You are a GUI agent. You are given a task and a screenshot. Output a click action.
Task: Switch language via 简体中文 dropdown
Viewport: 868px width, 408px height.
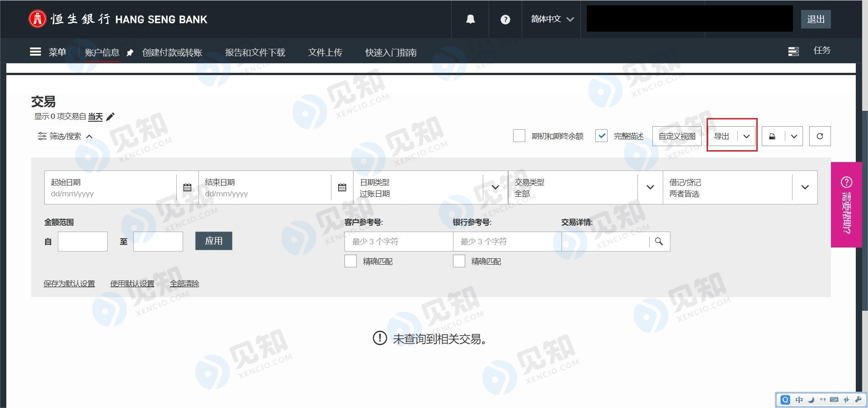(x=552, y=19)
